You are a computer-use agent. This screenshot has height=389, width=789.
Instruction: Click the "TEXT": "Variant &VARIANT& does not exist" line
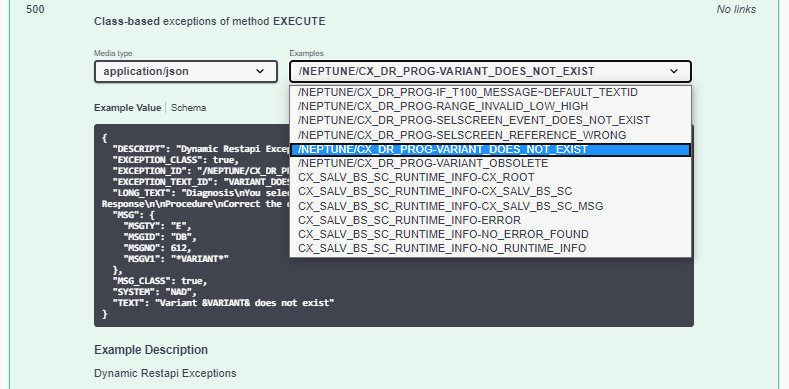coord(223,303)
